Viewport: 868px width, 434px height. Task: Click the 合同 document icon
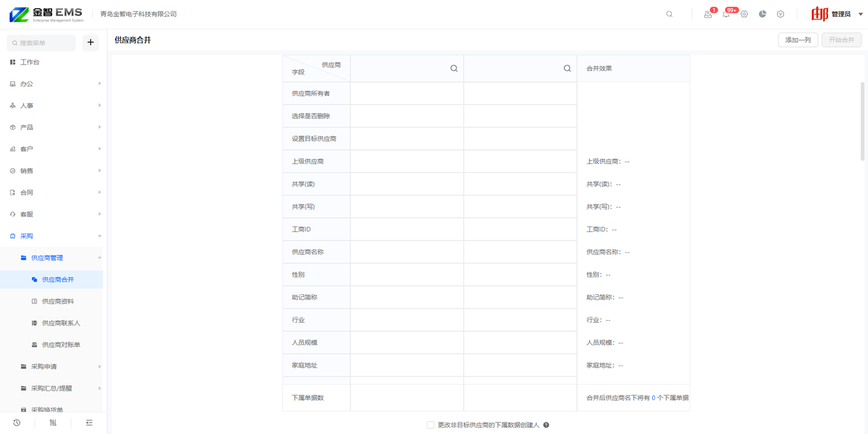point(13,193)
